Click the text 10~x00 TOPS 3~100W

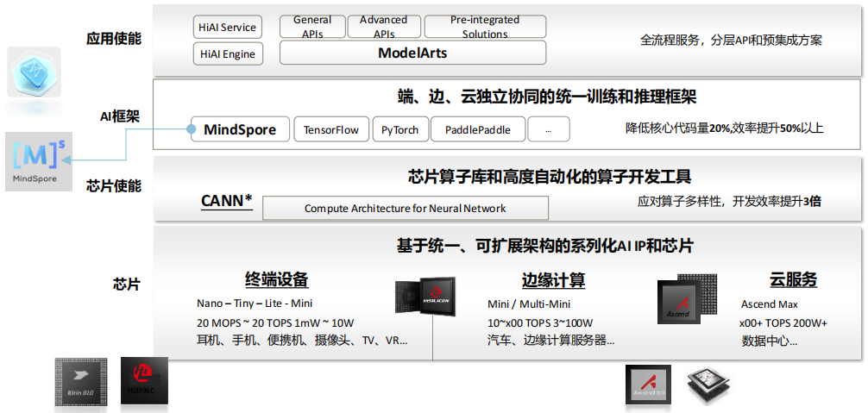(x=540, y=322)
